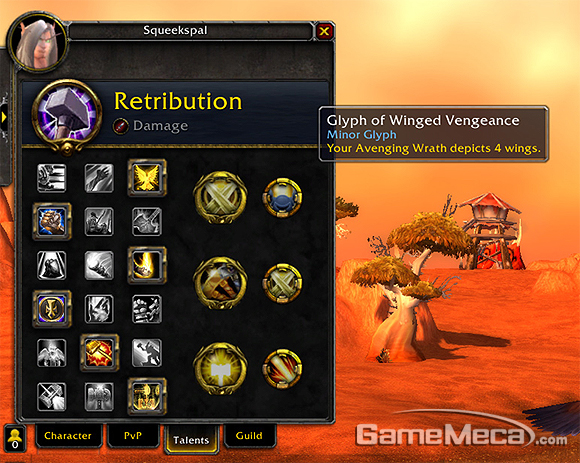Select the golden-wings talent icon in first row
580x463 pixels.
click(x=147, y=178)
